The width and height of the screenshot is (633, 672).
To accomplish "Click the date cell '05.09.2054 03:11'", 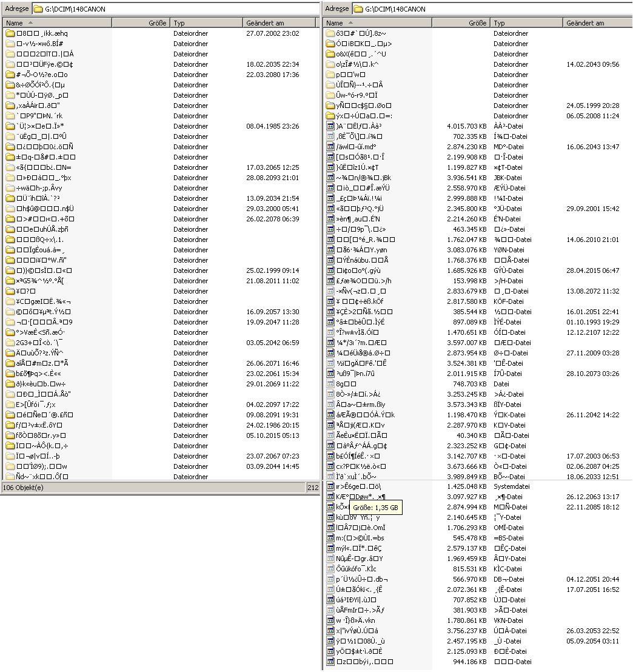I will point(593,641).
